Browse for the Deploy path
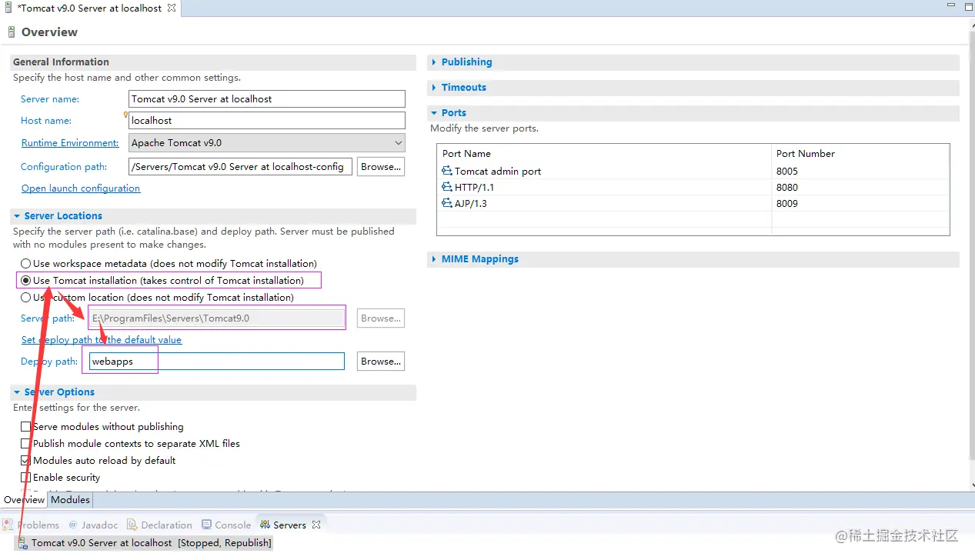This screenshot has height=560, width=975. [x=381, y=361]
